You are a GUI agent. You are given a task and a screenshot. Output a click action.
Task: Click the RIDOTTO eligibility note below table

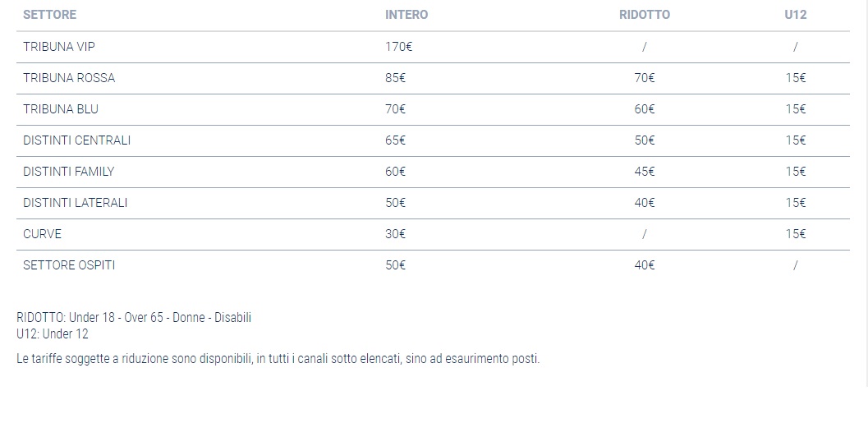134,318
